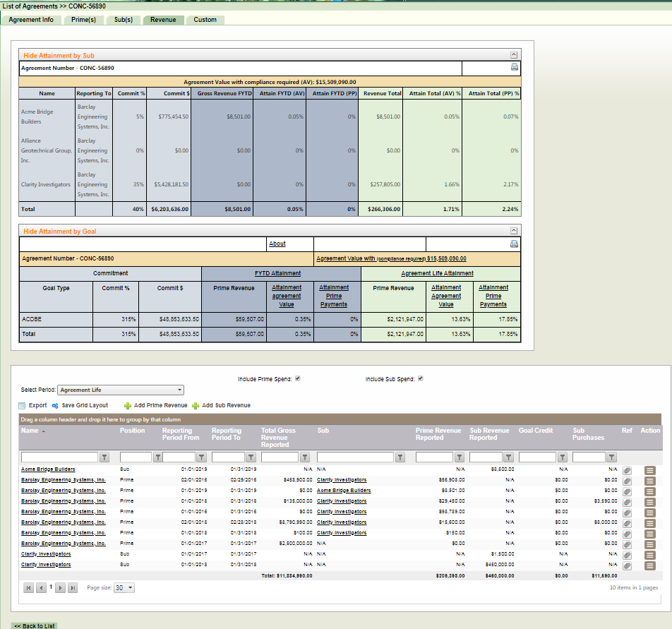Open Page size dropdown
The width and height of the screenshot is (672, 629).
point(124,587)
